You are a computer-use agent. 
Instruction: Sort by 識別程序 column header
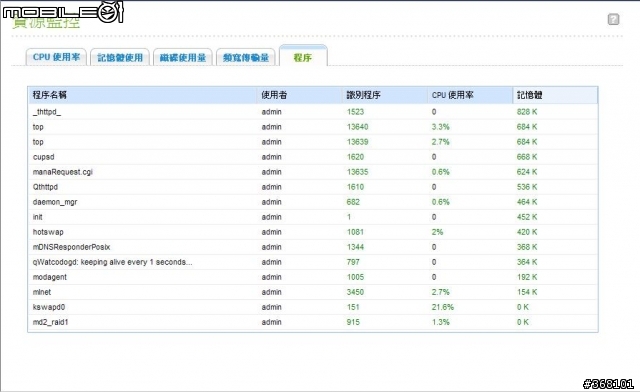pyautogui.click(x=384, y=95)
